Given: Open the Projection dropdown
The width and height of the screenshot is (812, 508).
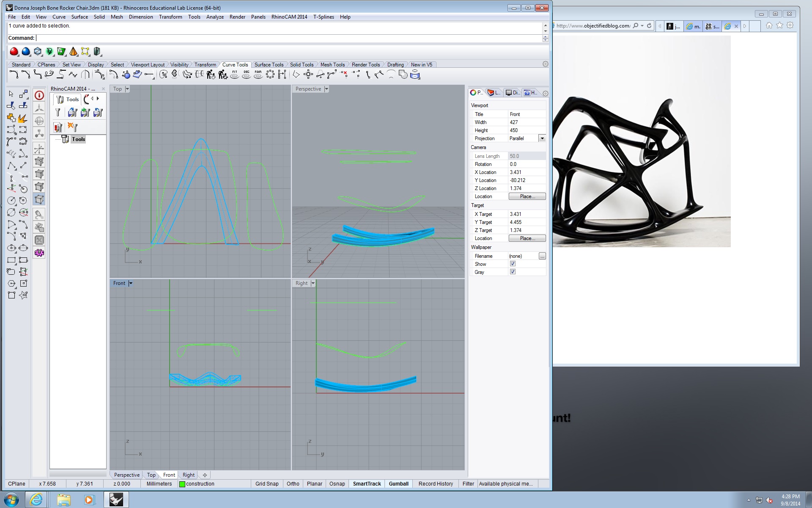Looking at the screenshot, I should 542,138.
